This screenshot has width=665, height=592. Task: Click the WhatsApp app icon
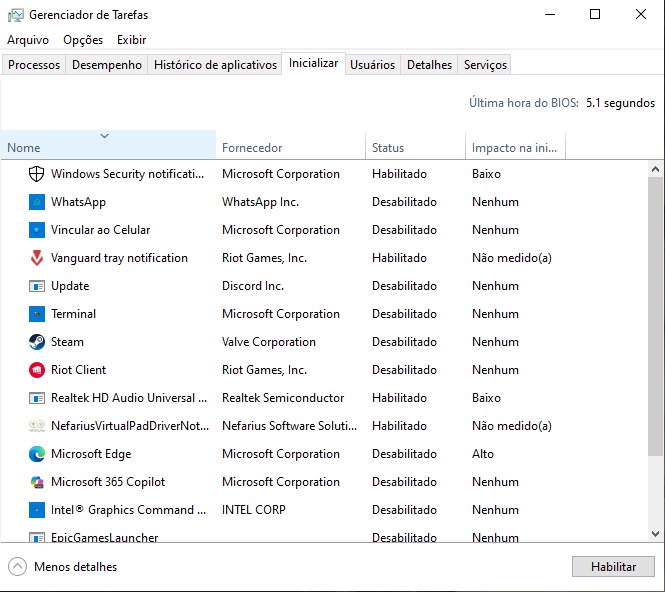[36, 202]
